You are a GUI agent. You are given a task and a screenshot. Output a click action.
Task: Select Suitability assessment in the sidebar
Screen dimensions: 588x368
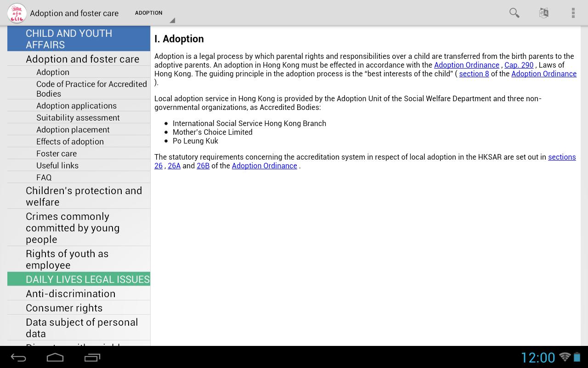point(78,118)
